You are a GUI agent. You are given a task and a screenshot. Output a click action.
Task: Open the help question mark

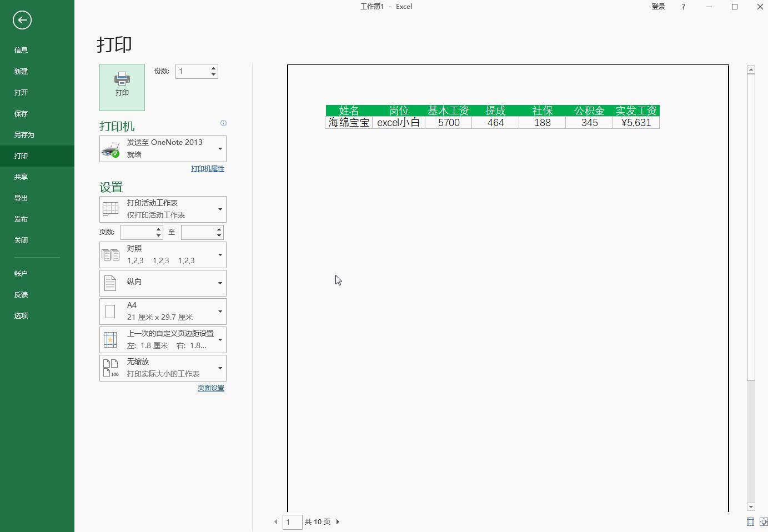coord(683,7)
